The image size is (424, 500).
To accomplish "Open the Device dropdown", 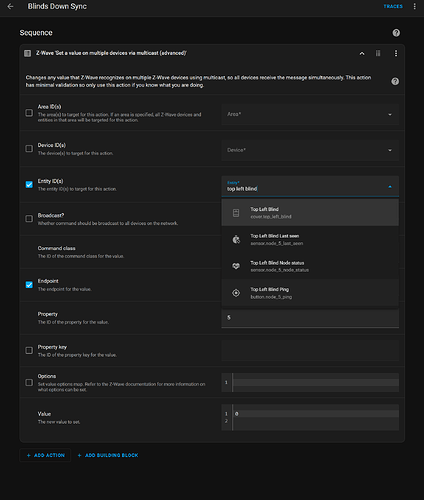I will click(x=310, y=150).
